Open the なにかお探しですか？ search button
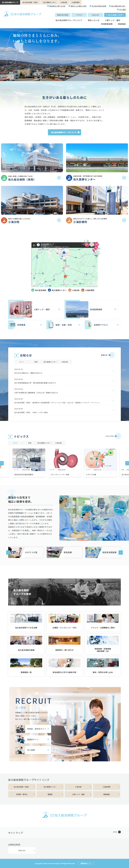This screenshot has width=129, height=868. (115, 15)
